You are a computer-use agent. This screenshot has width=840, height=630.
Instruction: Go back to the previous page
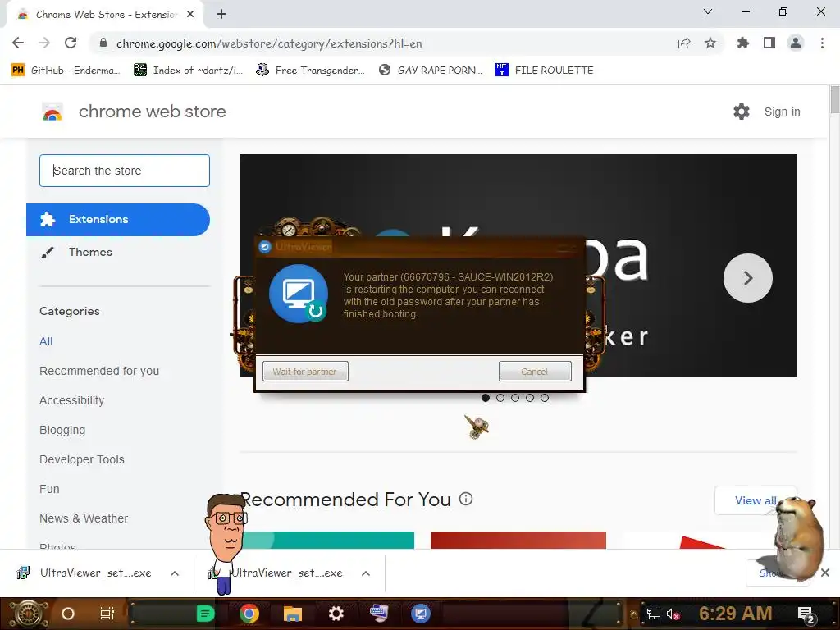[18, 43]
